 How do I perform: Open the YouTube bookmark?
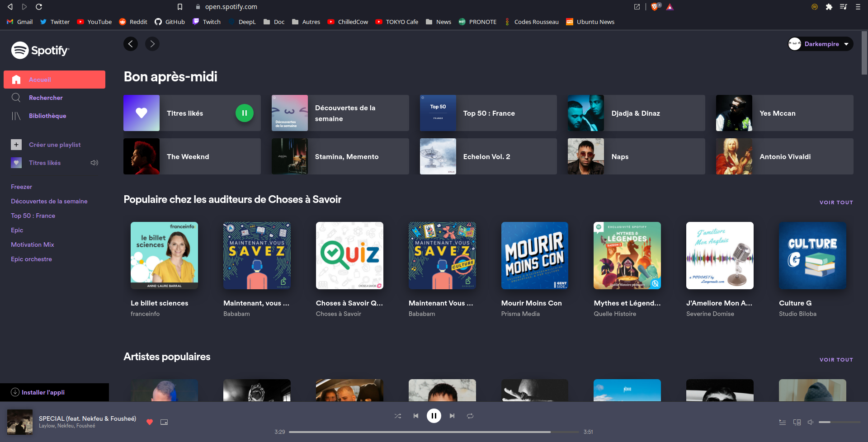pos(94,22)
